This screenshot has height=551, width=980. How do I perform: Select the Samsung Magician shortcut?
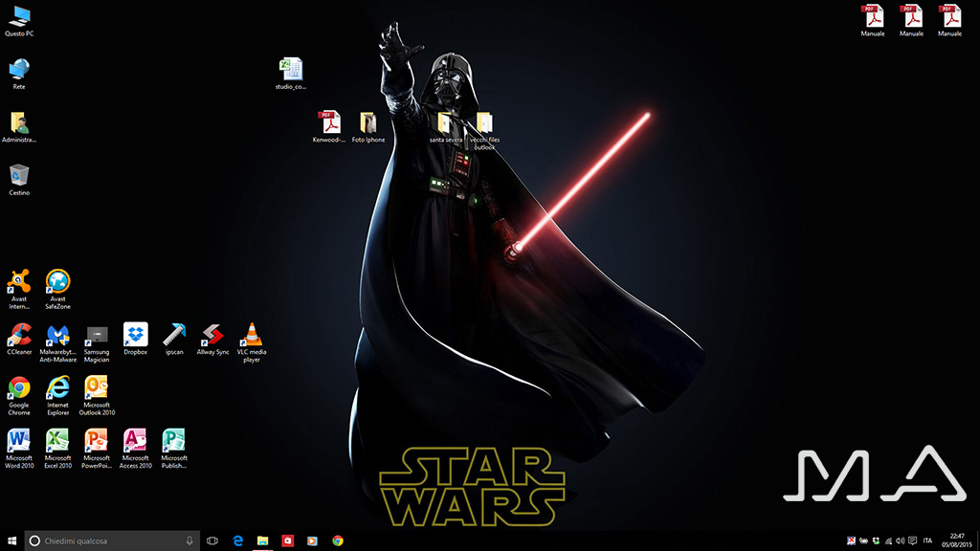tap(97, 343)
